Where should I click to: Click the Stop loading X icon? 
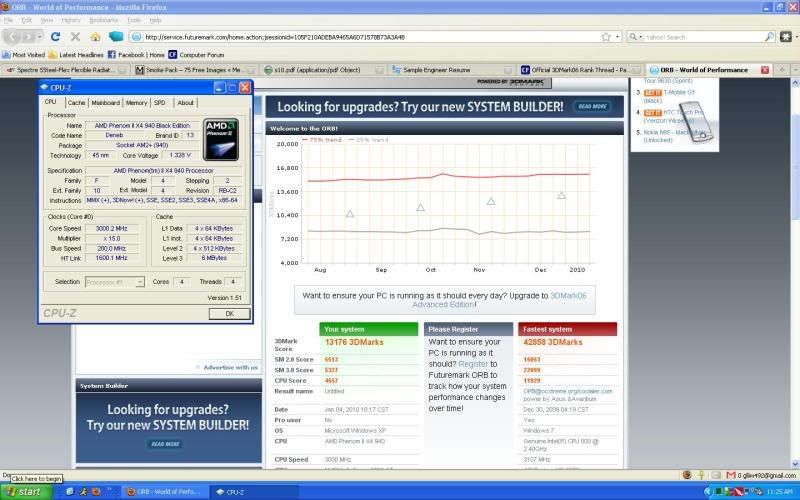coord(75,37)
